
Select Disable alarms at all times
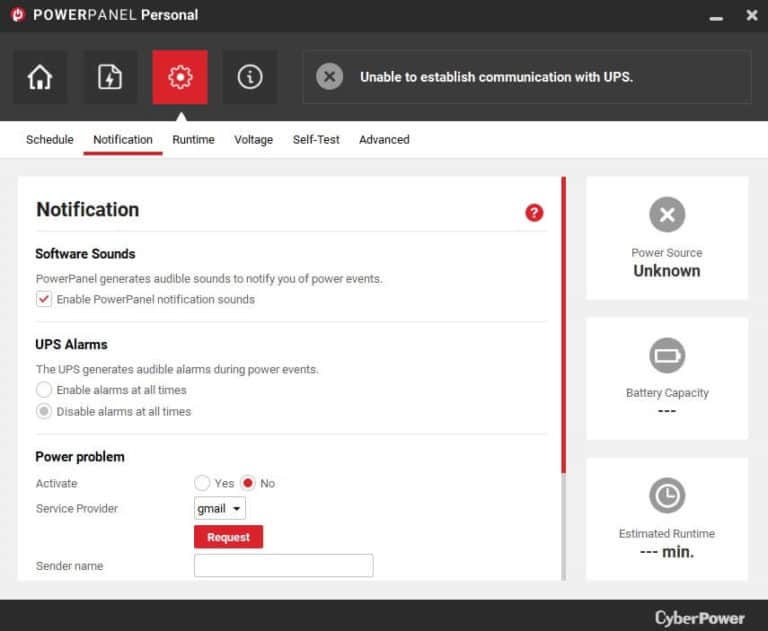point(44,411)
